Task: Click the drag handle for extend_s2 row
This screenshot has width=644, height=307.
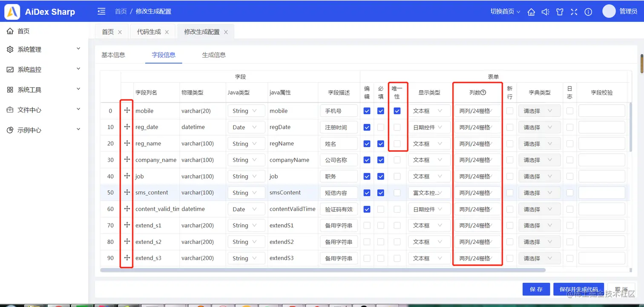Action: [127, 241]
